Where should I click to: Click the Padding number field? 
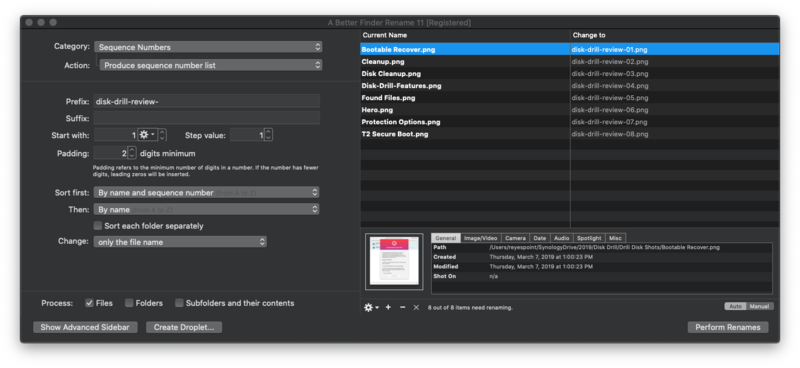tap(110, 153)
